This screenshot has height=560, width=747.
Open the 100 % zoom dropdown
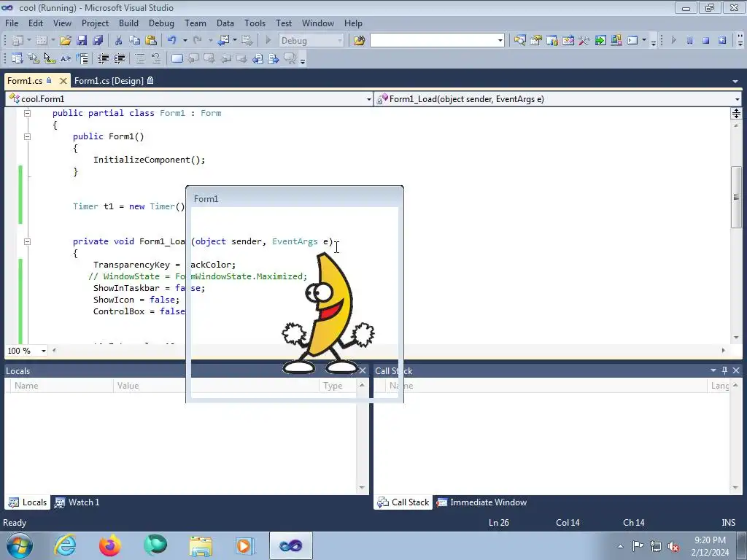(43, 351)
